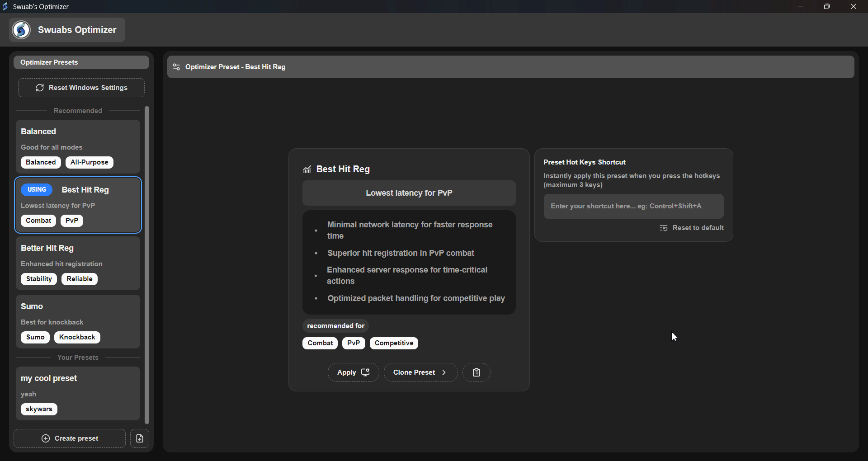Screen dimensions: 868x461
Task: Click the Swuabs Optimizer title button
Action: click(x=67, y=30)
